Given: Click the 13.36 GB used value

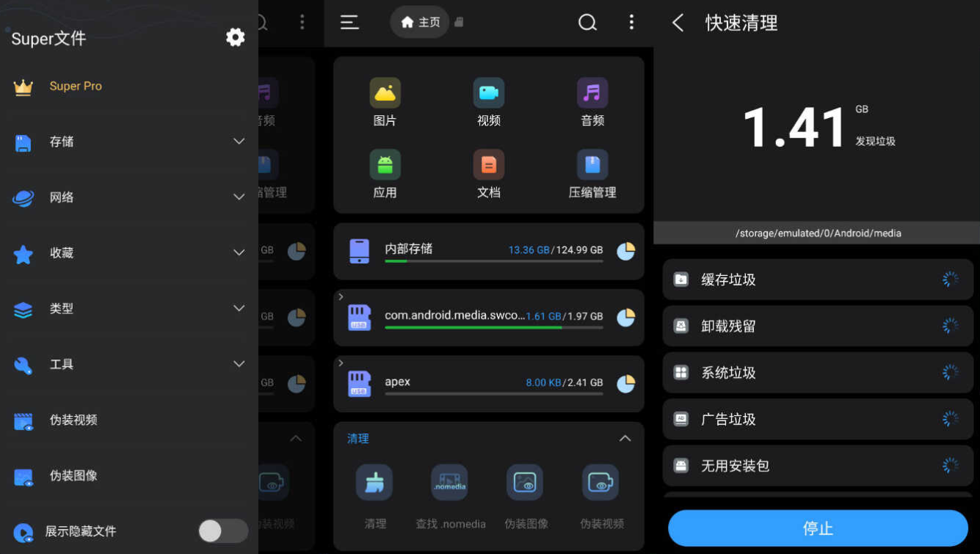Looking at the screenshot, I should [529, 250].
